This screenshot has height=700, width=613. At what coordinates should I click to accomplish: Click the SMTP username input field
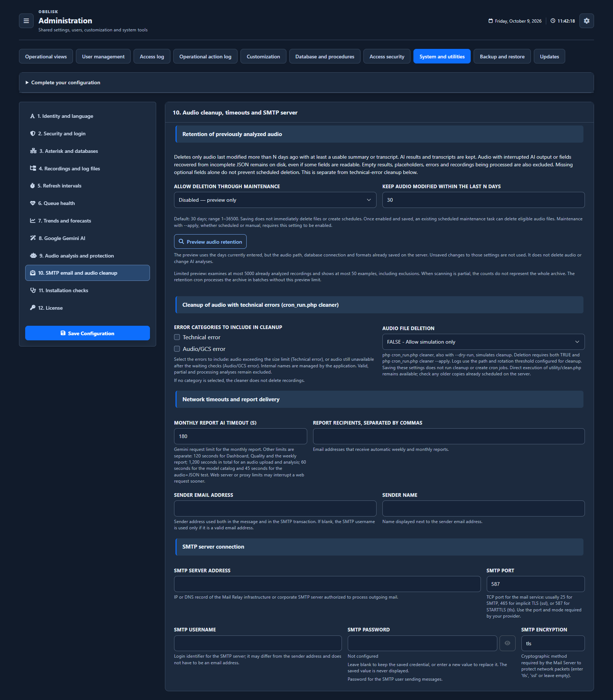point(258,643)
